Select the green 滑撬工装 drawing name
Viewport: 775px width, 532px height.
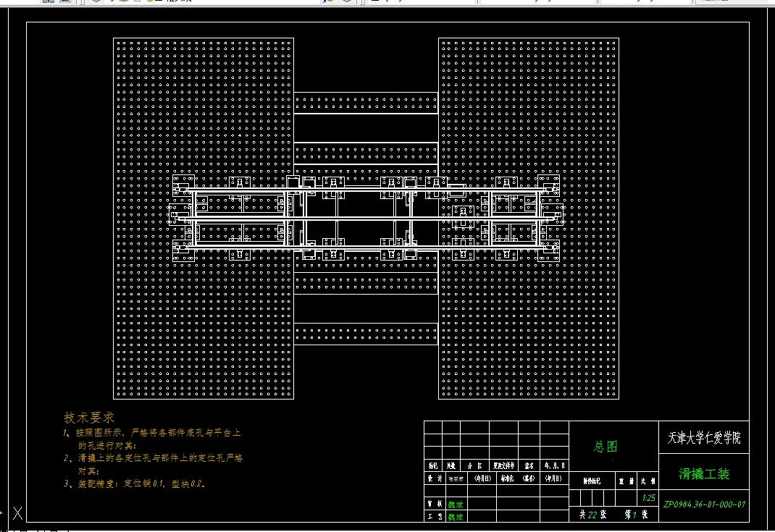click(x=704, y=474)
